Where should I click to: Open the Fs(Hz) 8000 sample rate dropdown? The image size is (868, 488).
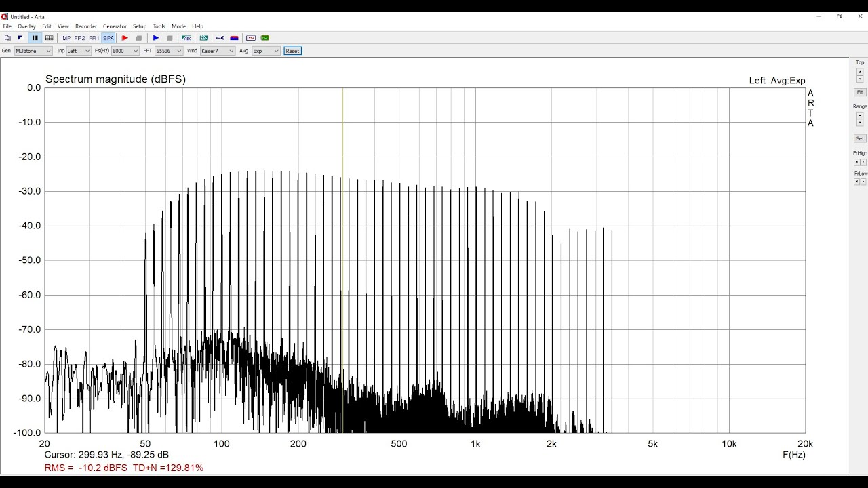(x=125, y=51)
